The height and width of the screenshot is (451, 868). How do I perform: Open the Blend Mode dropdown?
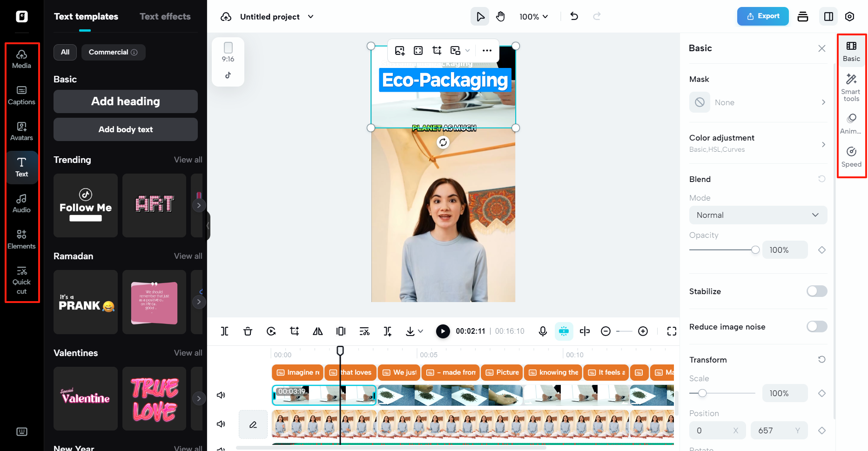(x=758, y=215)
